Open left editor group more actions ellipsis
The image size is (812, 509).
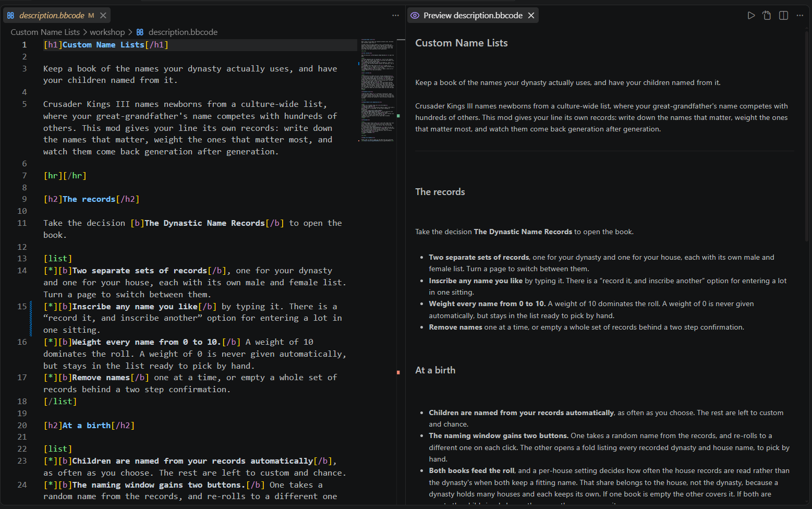click(x=395, y=16)
